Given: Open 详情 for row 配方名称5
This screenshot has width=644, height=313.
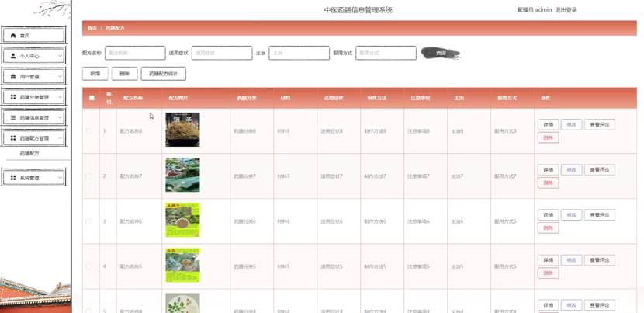Looking at the screenshot, I should pyautogui.click(x=549, y=260).
